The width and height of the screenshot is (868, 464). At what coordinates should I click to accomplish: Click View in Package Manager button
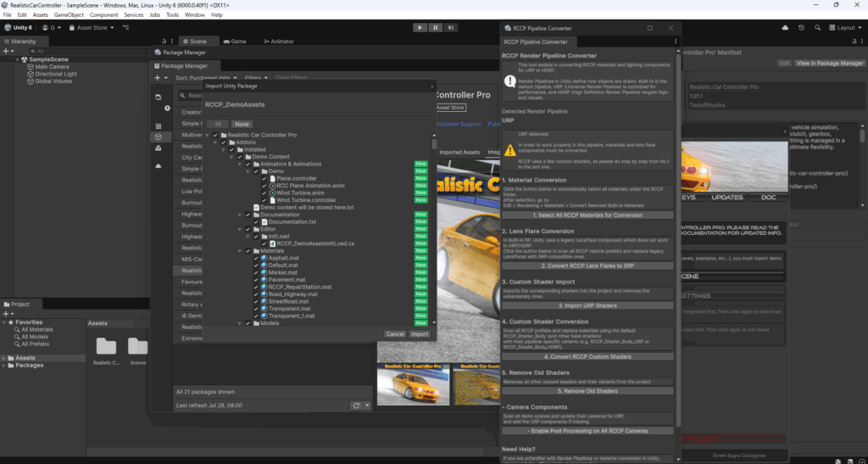click(x=829, y=63)
